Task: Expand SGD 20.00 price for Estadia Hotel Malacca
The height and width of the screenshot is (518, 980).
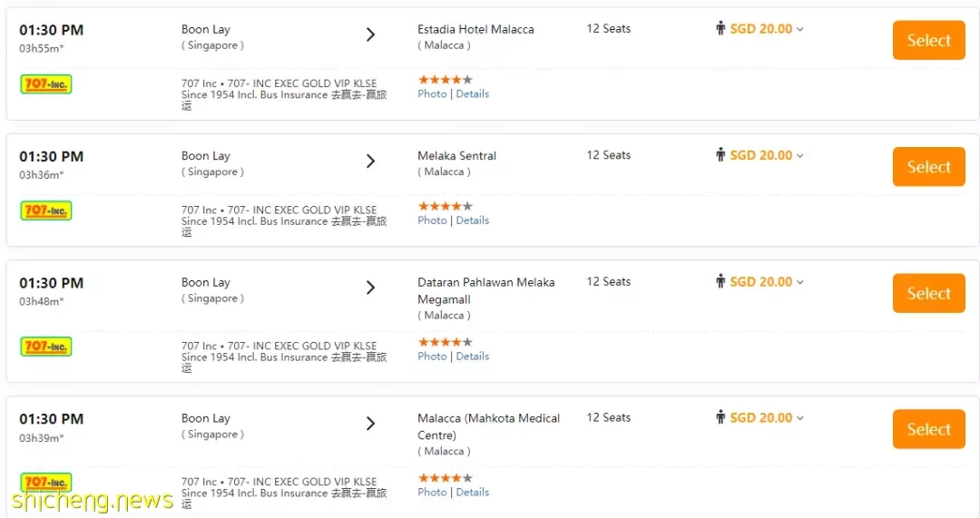Action: tap(766, 29)
